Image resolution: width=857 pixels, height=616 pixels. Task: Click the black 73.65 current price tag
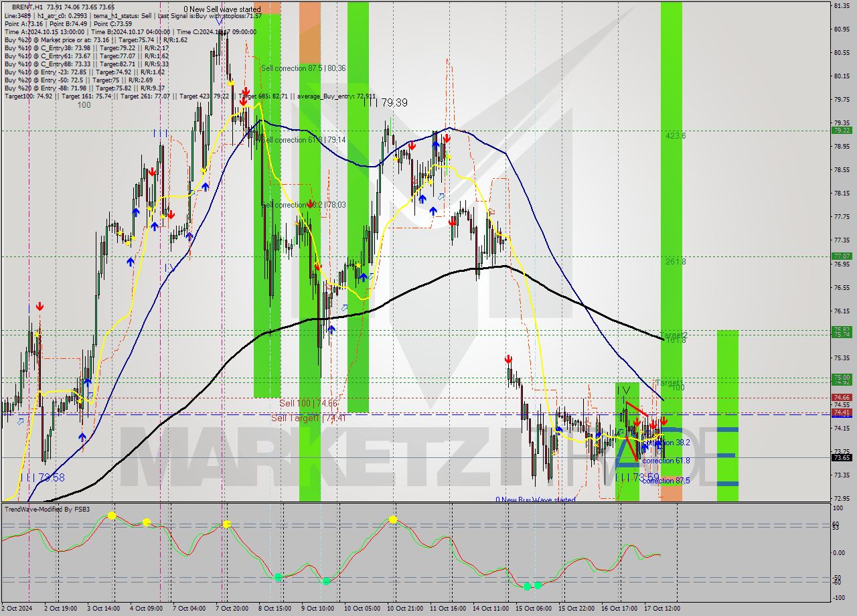841,458
